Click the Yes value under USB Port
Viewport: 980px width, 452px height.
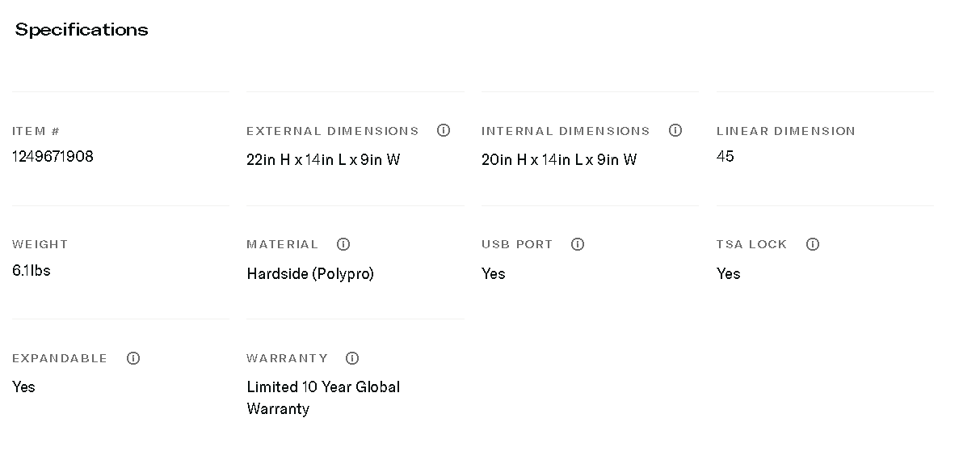coord(493,274)
